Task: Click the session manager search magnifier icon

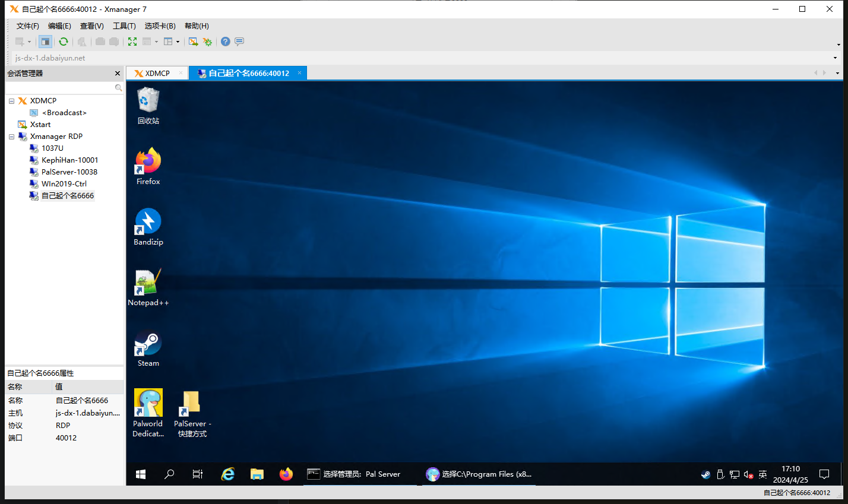Action: [118, 88]
